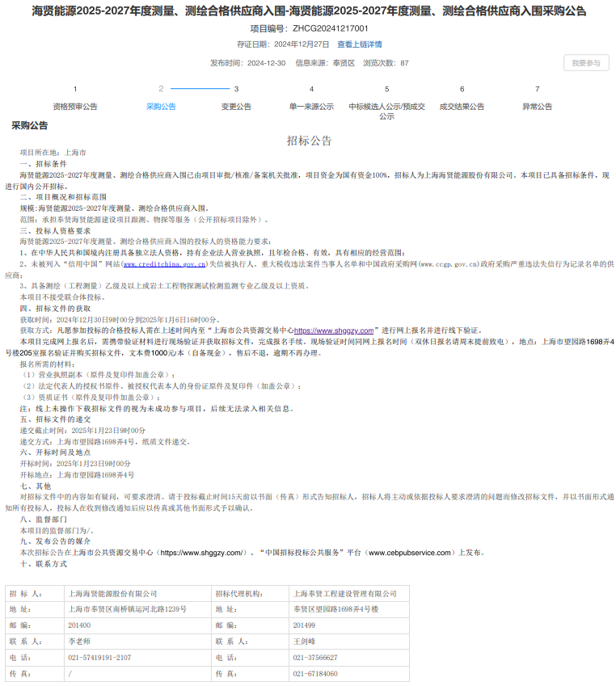Click the progress line between steps 2 and 3
This screenshot has height=686, width=616.
[x=200, y=89]
